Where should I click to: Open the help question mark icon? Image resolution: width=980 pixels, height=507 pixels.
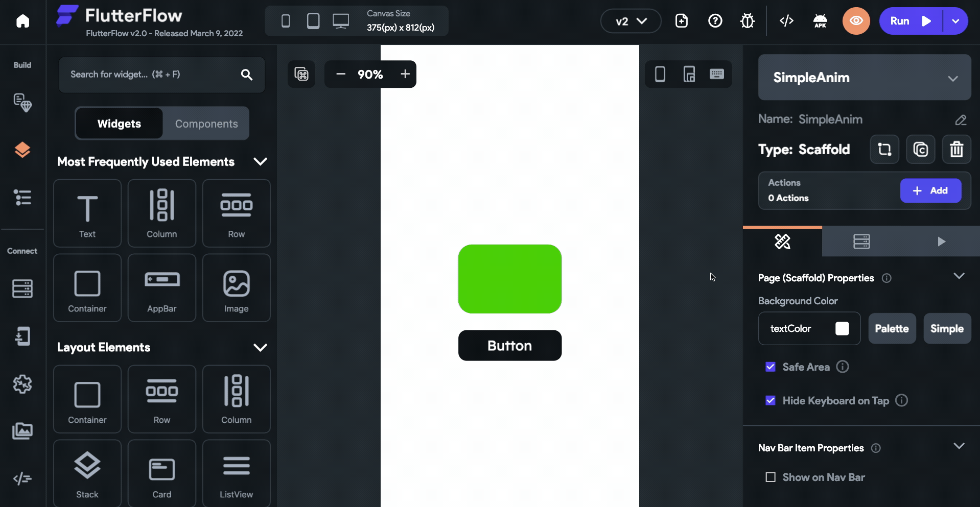[x=715, y=21]
